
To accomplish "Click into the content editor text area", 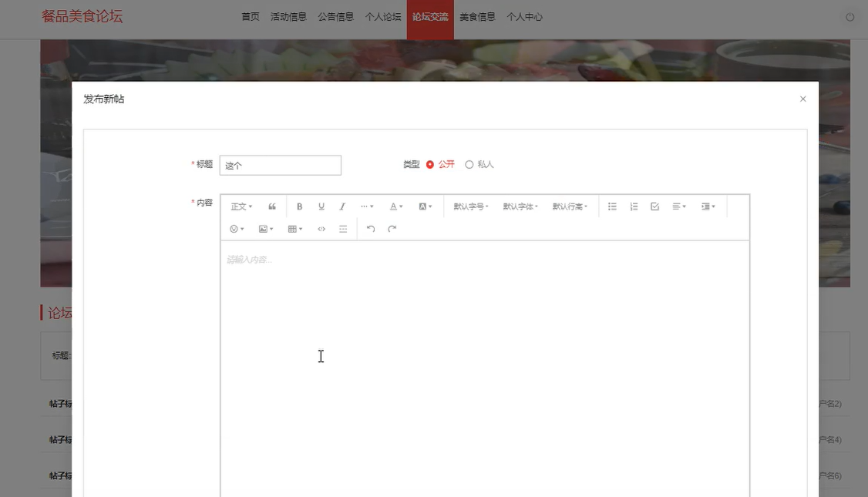I will pyautogui.click(x=485, y=368).
